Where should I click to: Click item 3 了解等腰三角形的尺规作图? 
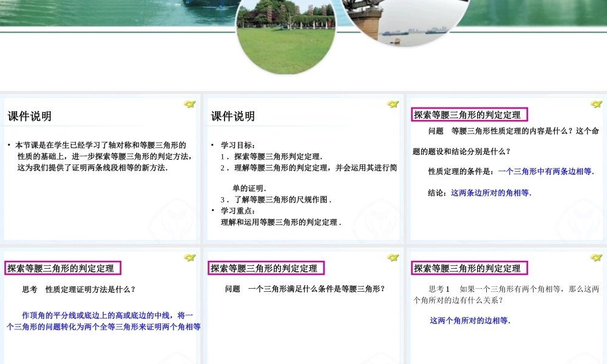click(x=276, y=200)
